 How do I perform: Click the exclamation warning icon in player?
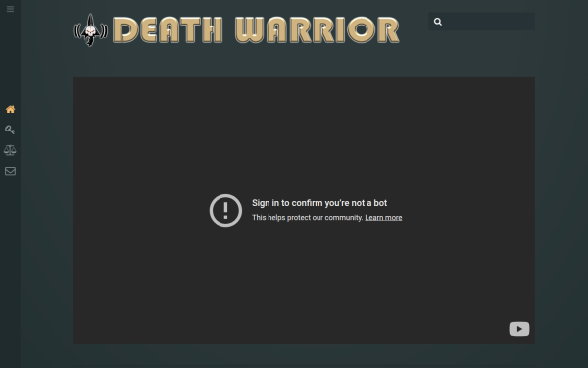[x=225, y=210]
